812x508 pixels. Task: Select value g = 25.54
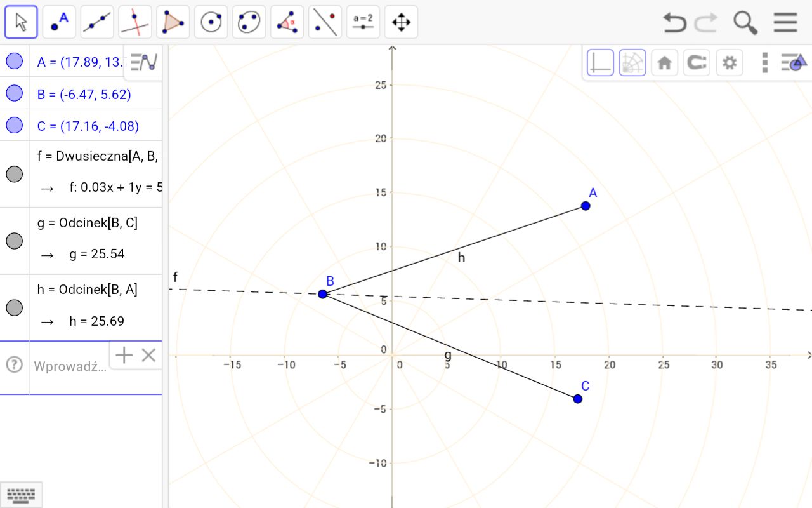(x=97, y=254)
